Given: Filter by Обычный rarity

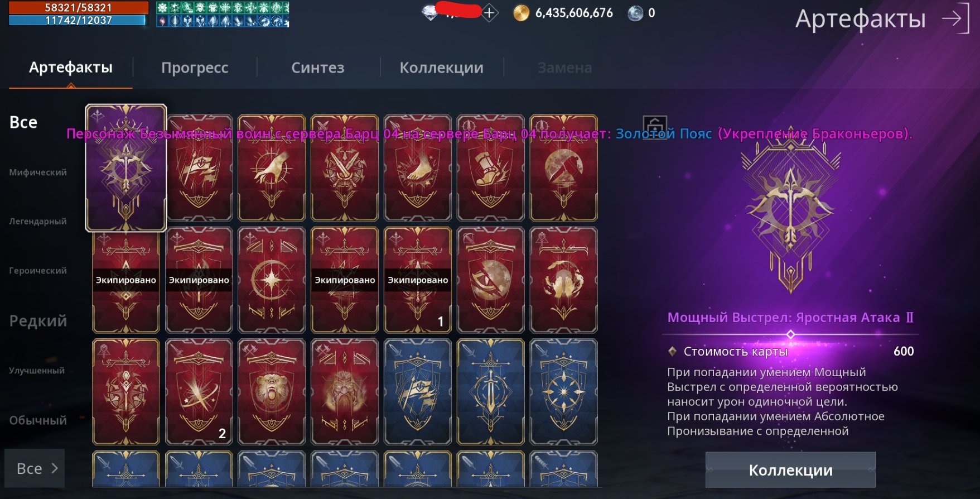Looking at the screenshot, I should (38, 420).
